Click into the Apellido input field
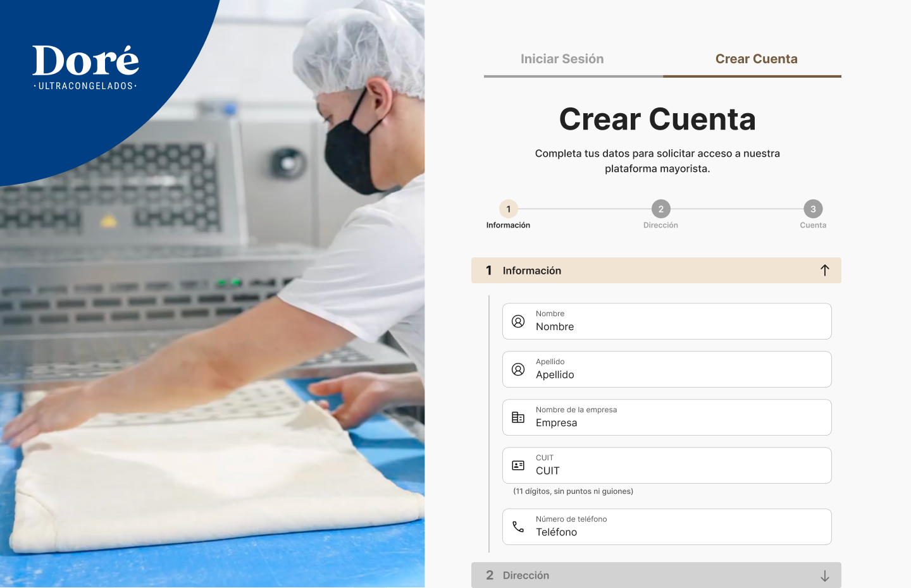The image size is (911, 588). click(x=677, y=374)
